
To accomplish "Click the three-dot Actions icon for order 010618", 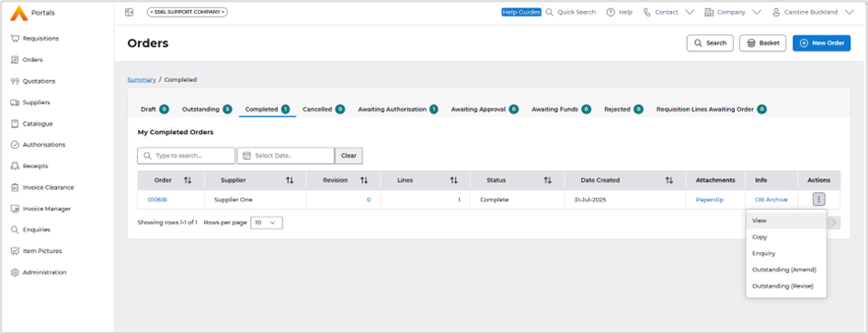I will point(818,200).
